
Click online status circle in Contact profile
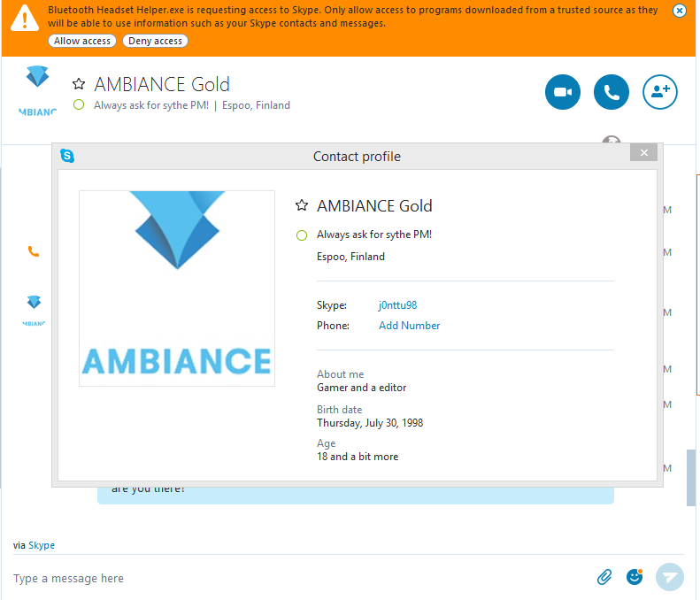tap(302, 235)
